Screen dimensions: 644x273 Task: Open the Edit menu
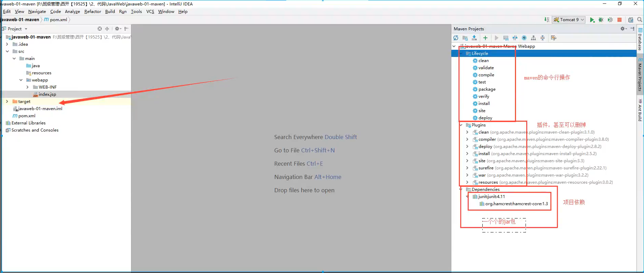[7, 12]
